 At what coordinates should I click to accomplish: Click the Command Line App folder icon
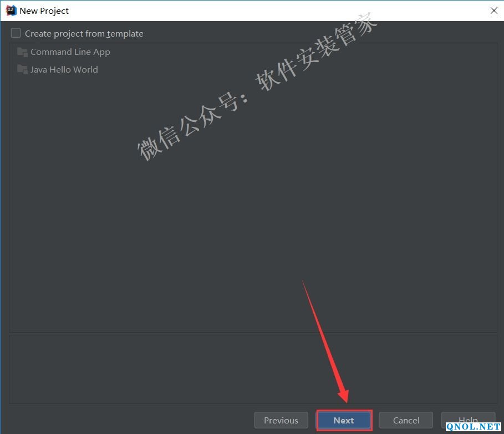22,52
